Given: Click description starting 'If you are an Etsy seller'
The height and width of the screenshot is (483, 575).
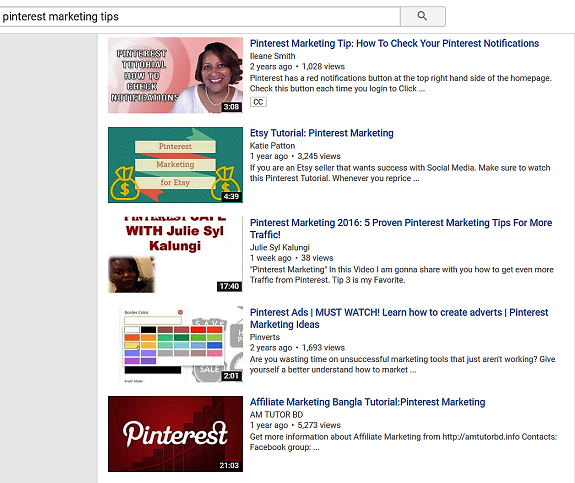Looking at the screenshot, I should pyautogui.click(x=400, y=173).
